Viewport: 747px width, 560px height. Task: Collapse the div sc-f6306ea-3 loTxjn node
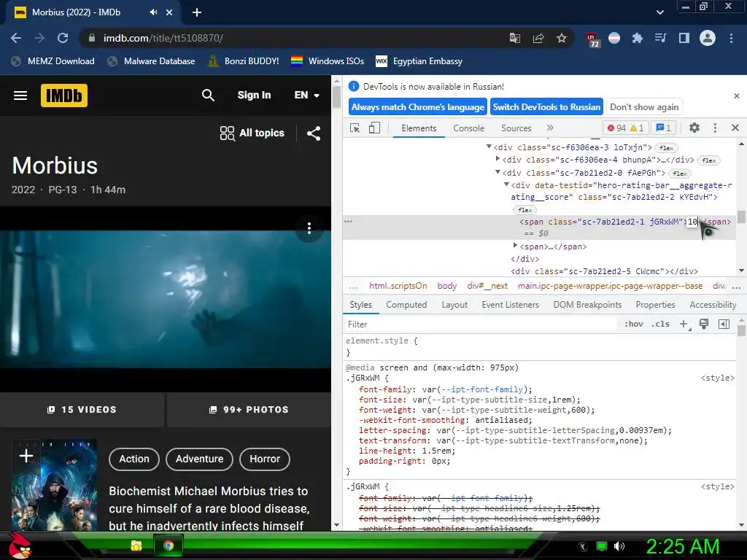pyautogui.click(x=489, y=147)
